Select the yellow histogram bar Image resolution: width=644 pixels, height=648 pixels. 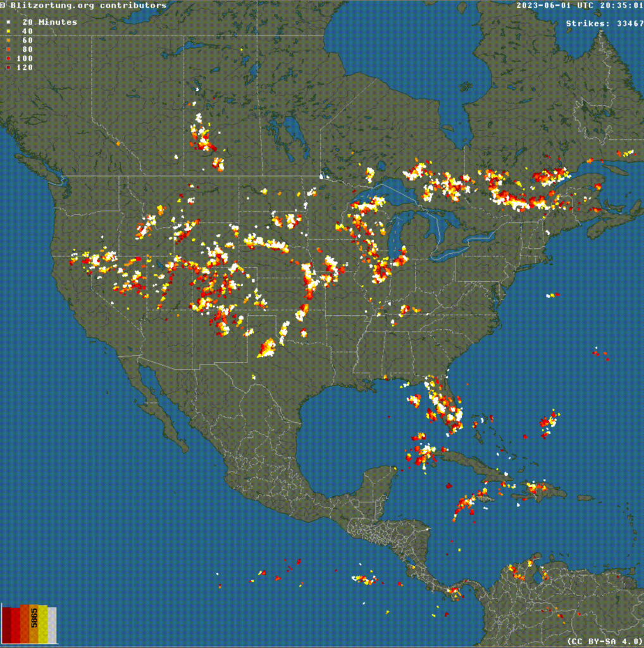43,624
